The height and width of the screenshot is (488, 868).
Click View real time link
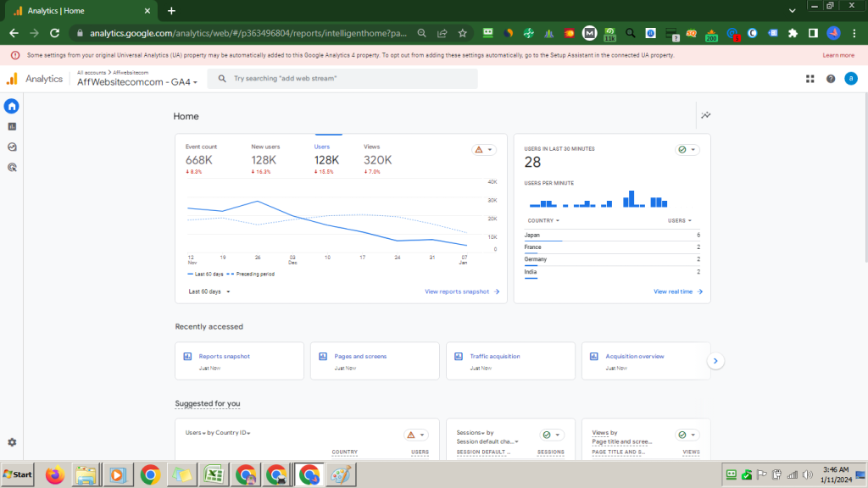coord(677,291)
